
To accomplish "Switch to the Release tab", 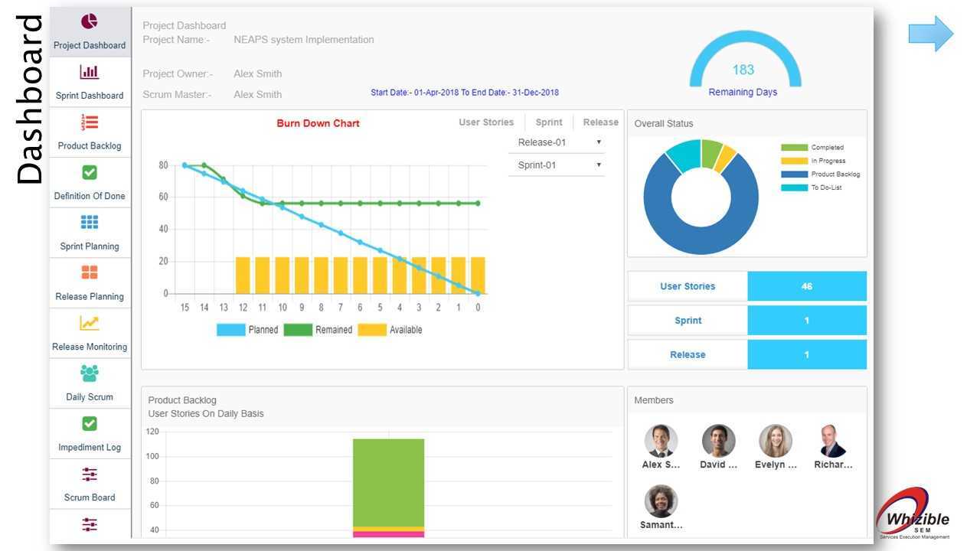I will coord(601,122).
